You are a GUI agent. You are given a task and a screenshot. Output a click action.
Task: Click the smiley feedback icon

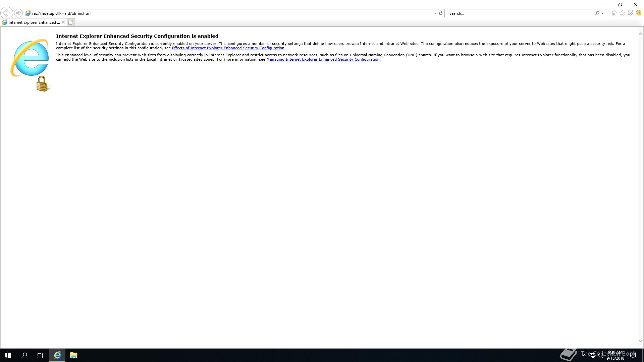point(639,13)
